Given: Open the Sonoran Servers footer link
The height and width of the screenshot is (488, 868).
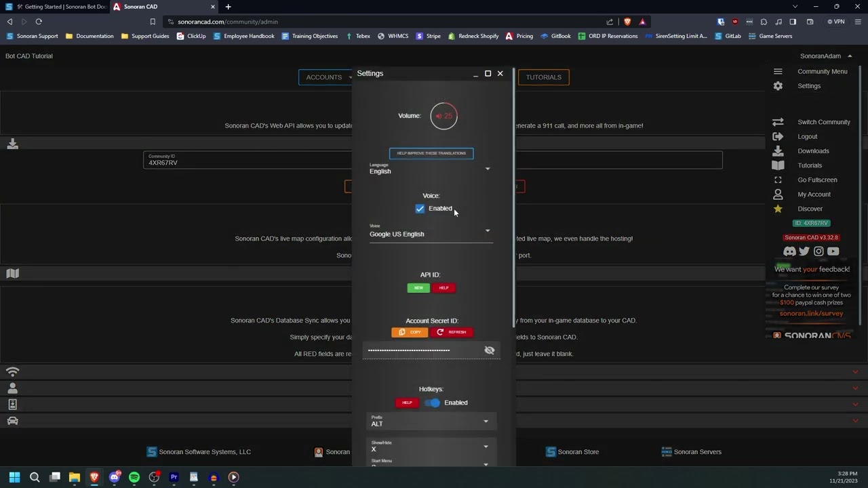Looking at the screenshot, I should pos(692,452).
